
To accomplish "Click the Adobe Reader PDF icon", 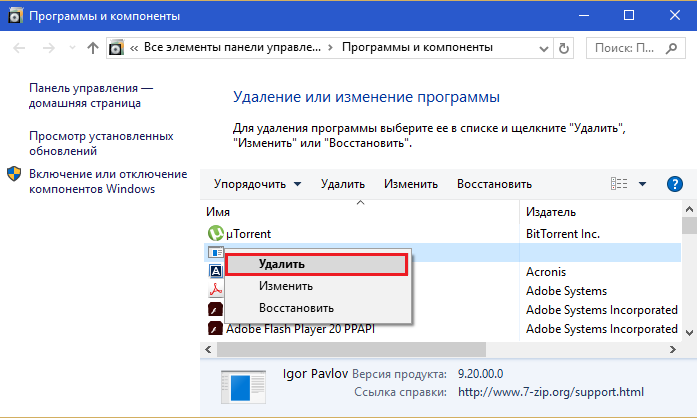I will point(216,290).
